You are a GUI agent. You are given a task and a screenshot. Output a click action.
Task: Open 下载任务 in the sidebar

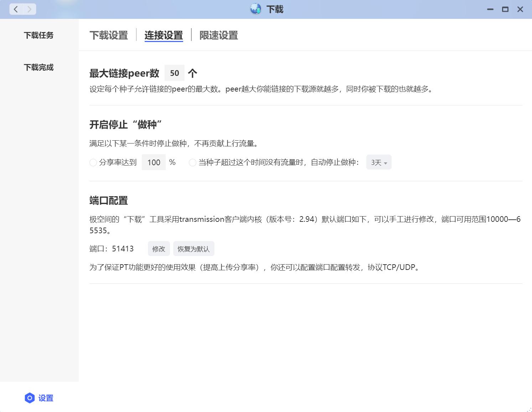(39, 35)
